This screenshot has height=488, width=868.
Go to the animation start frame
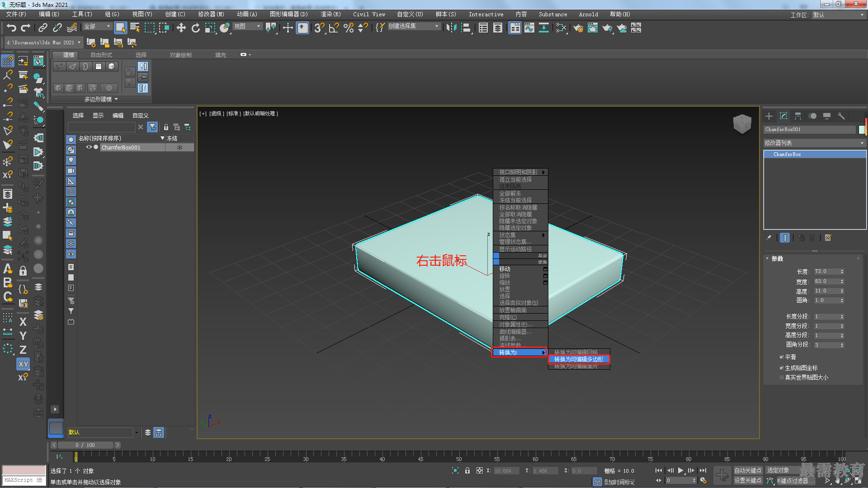click(659, 470)
